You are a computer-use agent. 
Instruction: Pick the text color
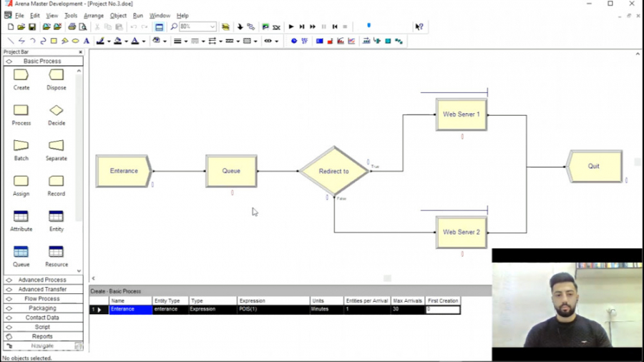click(135, 41)
